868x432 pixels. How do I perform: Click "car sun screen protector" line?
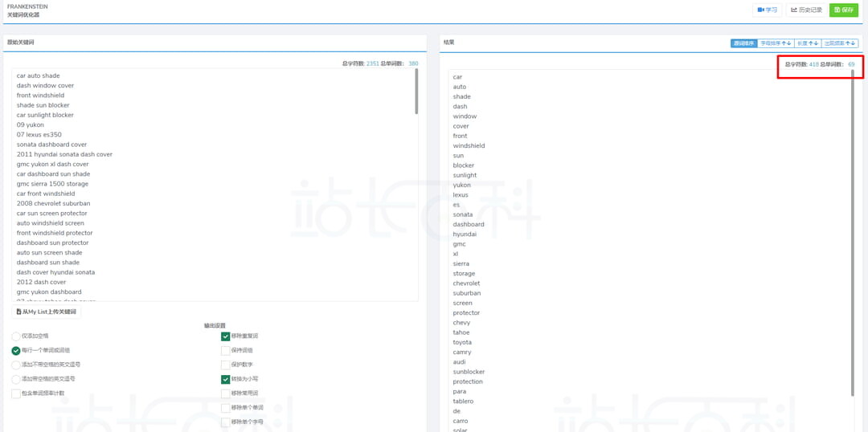(52, 214)
